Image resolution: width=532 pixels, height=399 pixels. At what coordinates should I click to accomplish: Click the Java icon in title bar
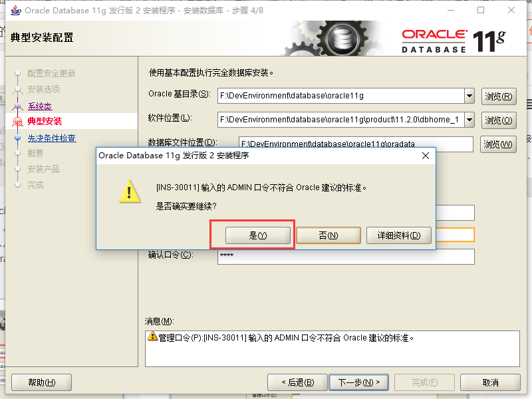click(x=15, y=11)
